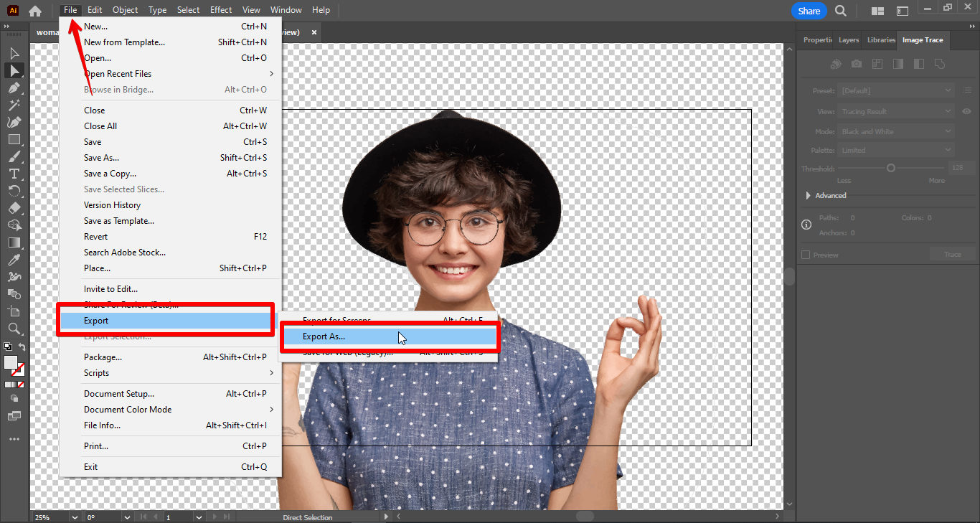Toggle the View eye icon in Image Trace
The height and width of the screenshot is (523, 980).
click(966, 111)
